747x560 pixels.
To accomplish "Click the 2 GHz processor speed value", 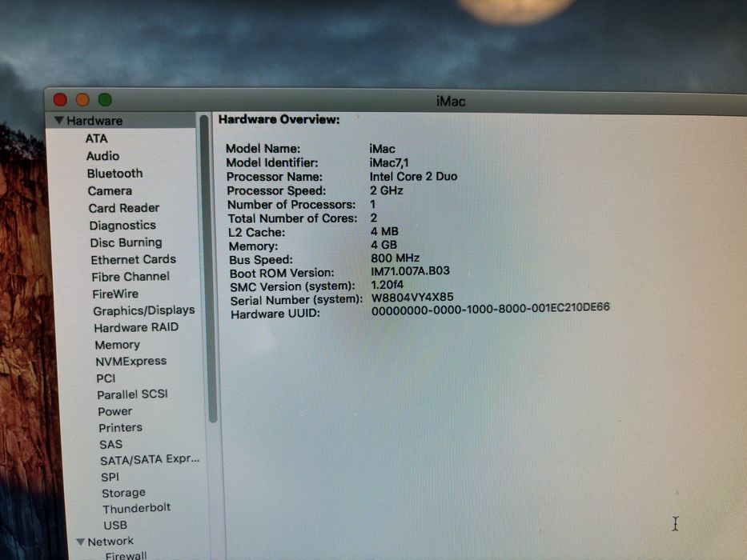I will point(387,190).
